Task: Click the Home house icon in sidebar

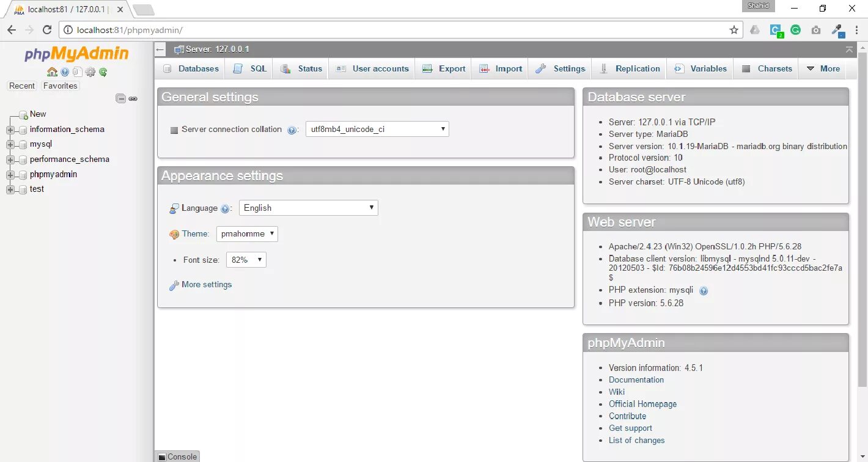Action: 52,72
